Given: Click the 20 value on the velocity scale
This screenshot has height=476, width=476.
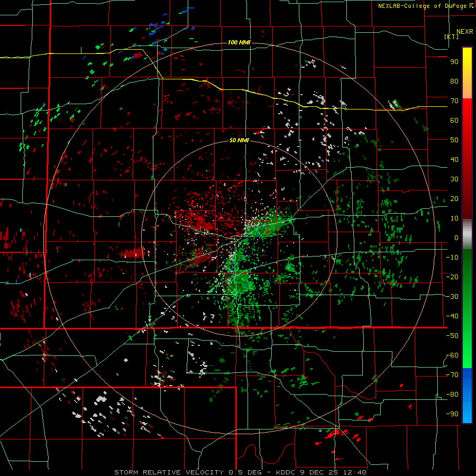Looking at the screenshot, I should coord(454,198).
